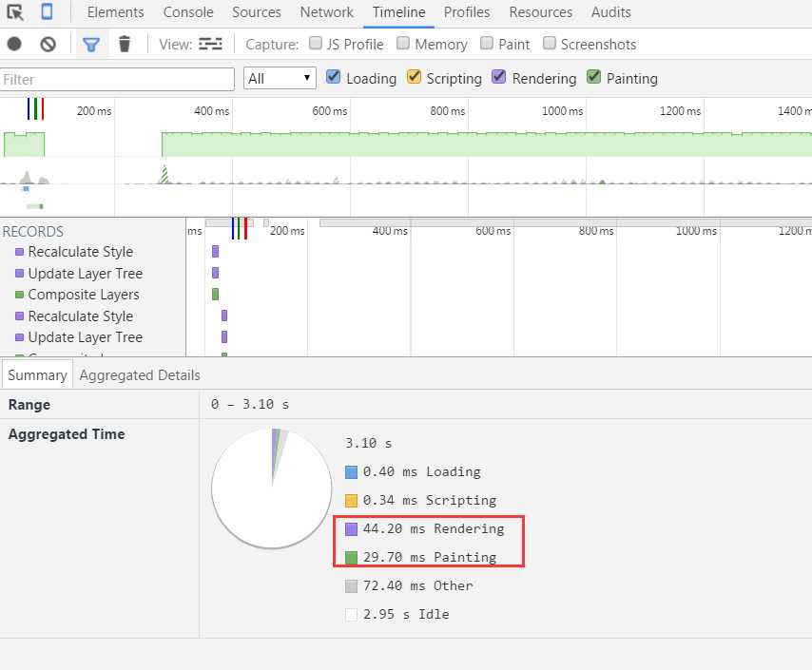Click the small green frame block in overview

pyautogui.click(x=25, y=144)
